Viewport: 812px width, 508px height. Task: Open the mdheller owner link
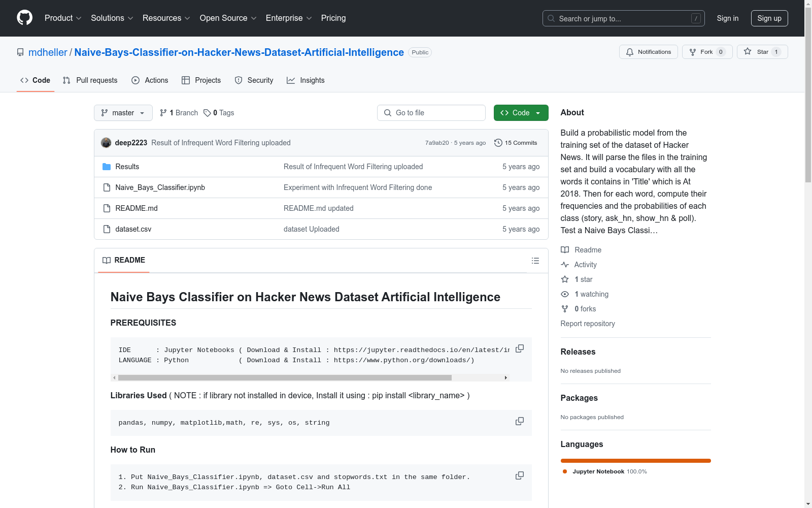coord(48,52)
